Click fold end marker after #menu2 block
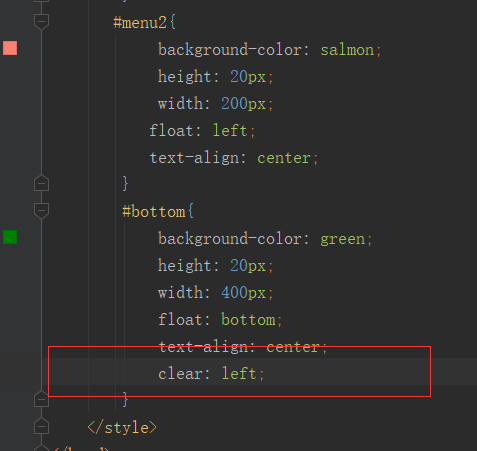Image resolution: width=477 pixels, height=451 pixels. (x=41, y=183)
